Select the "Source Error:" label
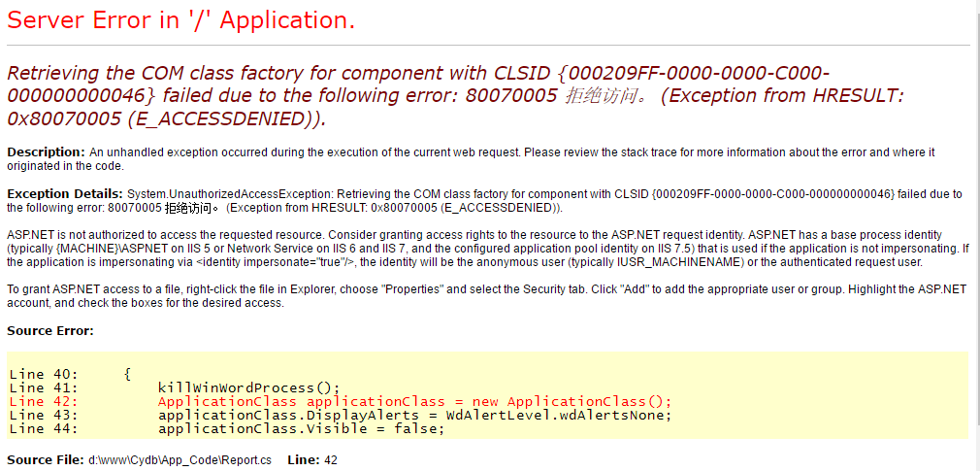980x471 pixels. click(x=50, y=331)
